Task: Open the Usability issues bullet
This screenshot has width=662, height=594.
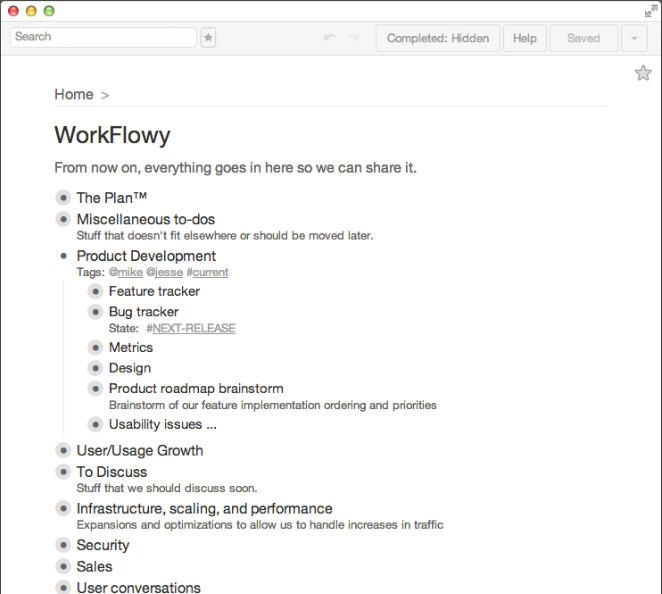Action: (x=95, y=424)
